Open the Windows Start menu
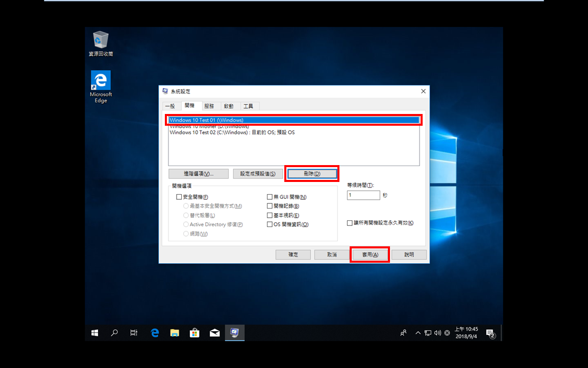The height and width of the screenshot is (368, 588). pos(94,333)
